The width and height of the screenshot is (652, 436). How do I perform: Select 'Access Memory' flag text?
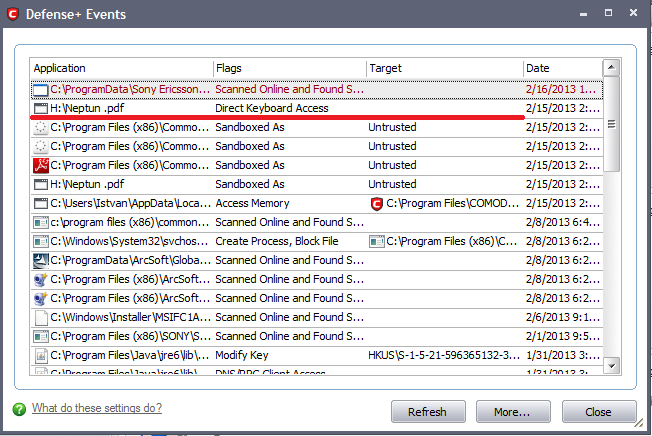(x=252, y=203)
